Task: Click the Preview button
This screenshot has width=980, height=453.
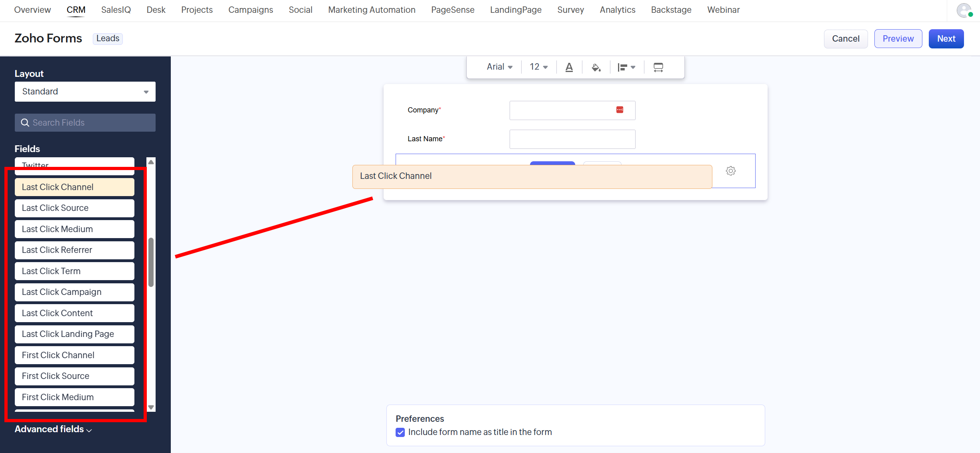Action: pyautogui.click(x=898, y=39)
